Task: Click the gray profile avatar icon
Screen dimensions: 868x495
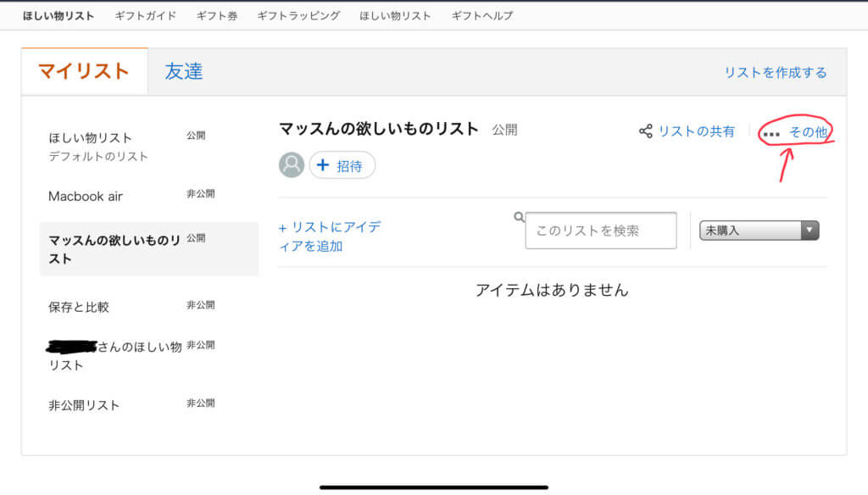Action: 292,165
